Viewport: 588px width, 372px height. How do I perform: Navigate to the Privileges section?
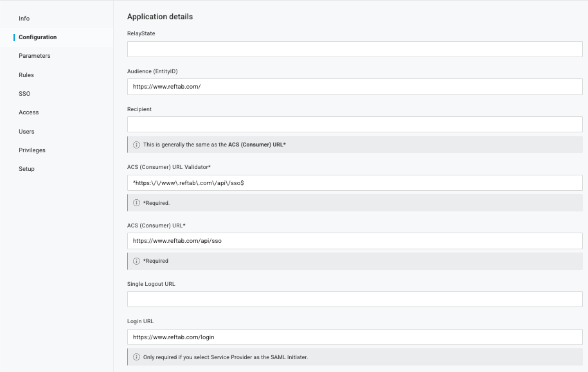pos(31,150)
